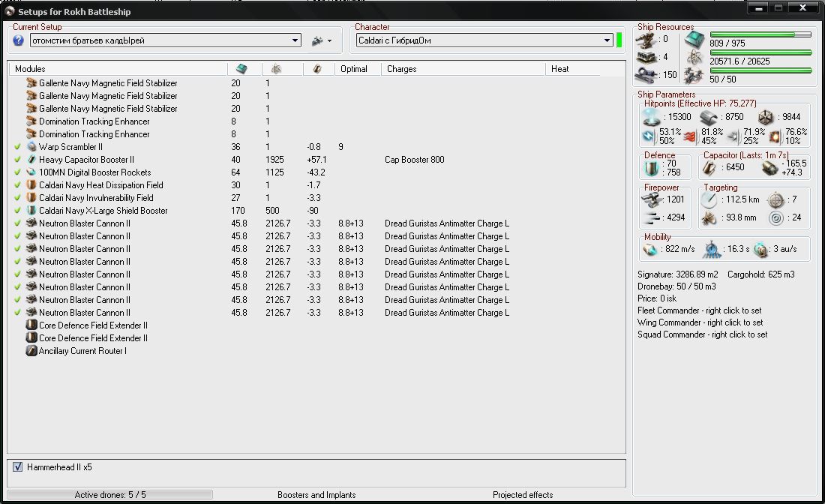
Task: Click the Dronebay: 50 / 50 m3 text
Action: point(676,286)
